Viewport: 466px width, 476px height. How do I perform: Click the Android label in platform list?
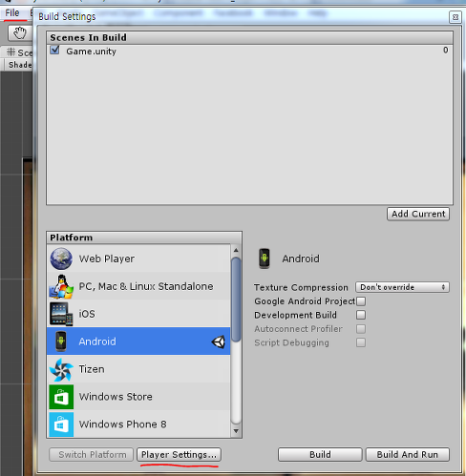[97, 341]
